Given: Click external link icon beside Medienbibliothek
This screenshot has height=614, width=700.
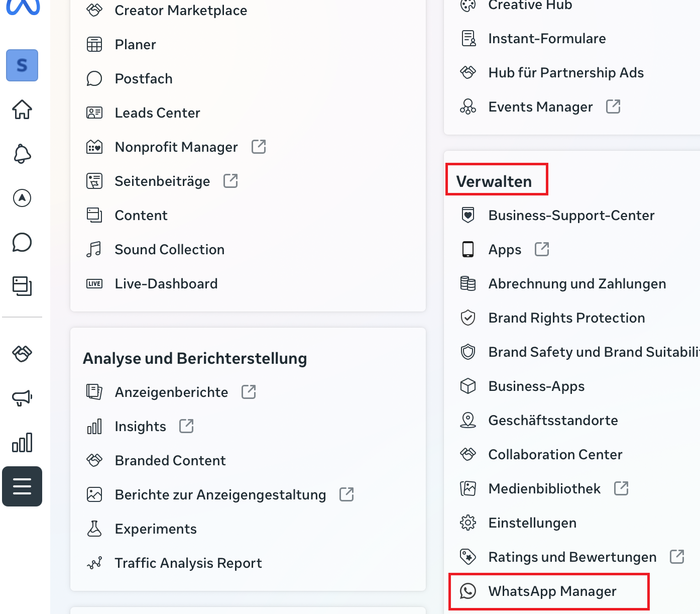Looking at the screenshot, I should tap(621, 488).
